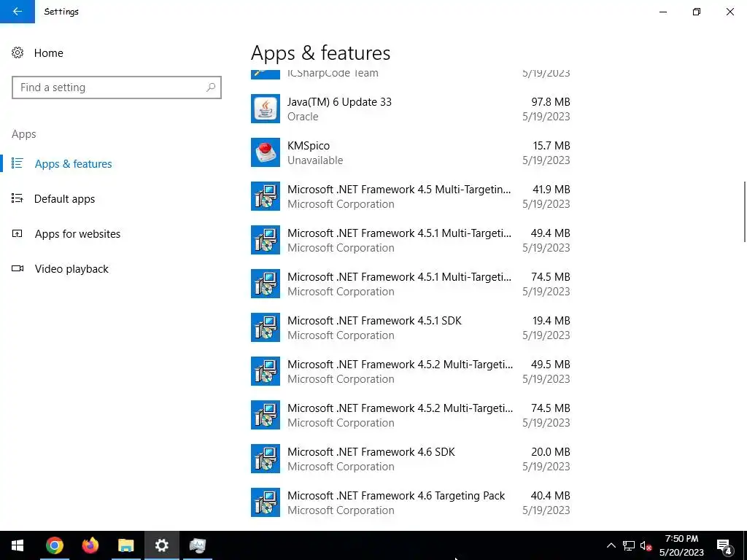
Task: Click the icon for .NET 4.5.1 Multi-Targeting 49.4 MB
Action: tap(266, 240)
